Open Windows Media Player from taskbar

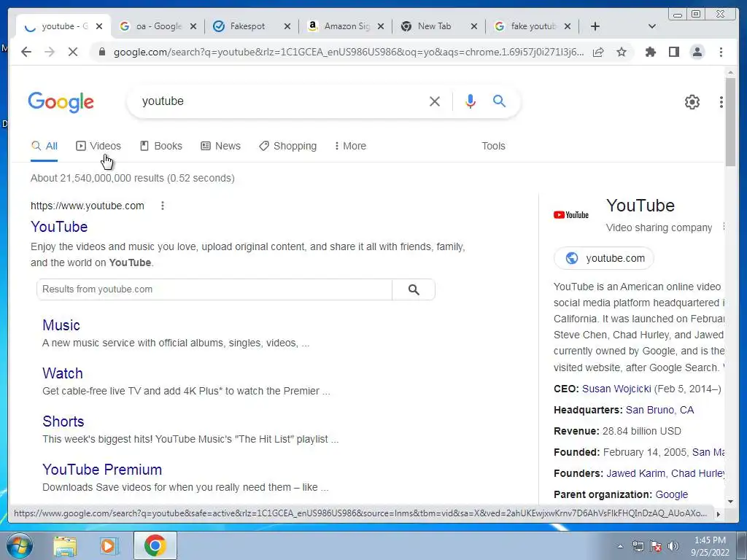pyautogui.click(x=109, y=545)
